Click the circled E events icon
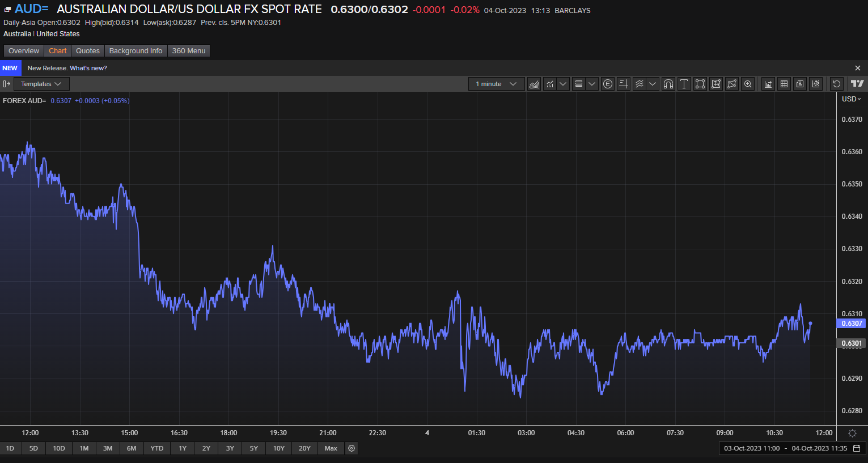Image resolution: width=868 pixels, height=463 pixels. pyautogui.click(x=608, y=84)
